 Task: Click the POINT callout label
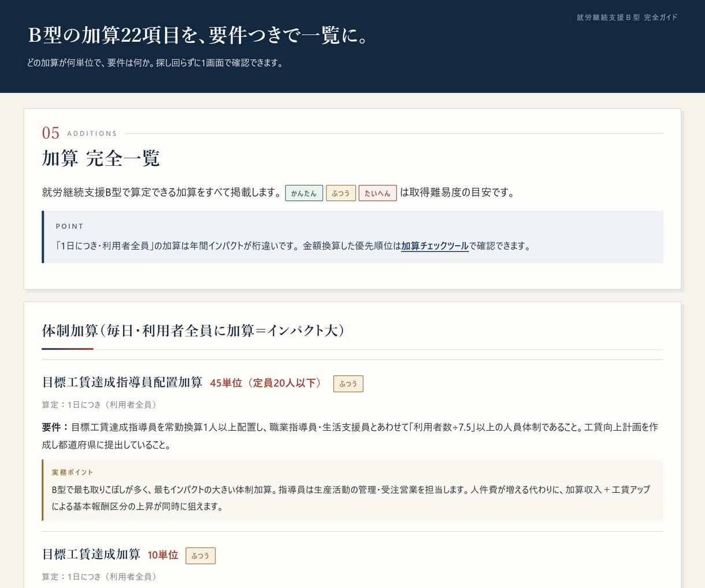[x=70, y=226]
